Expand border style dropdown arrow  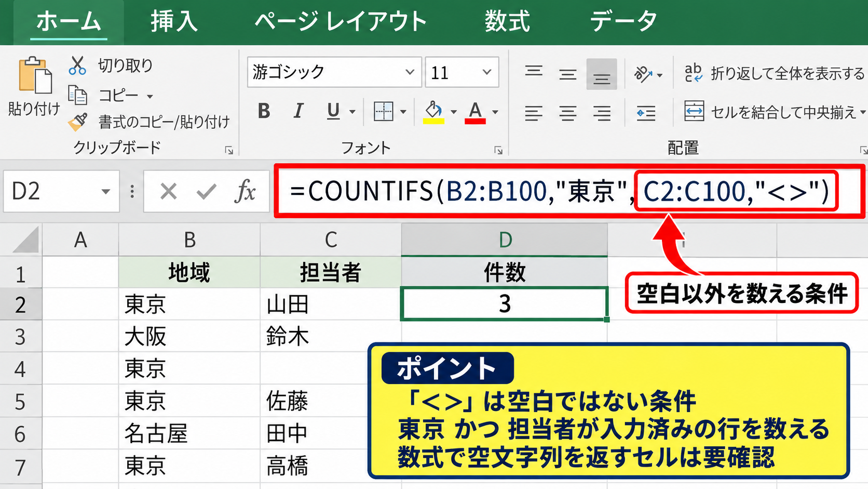[x=403, y=112]
